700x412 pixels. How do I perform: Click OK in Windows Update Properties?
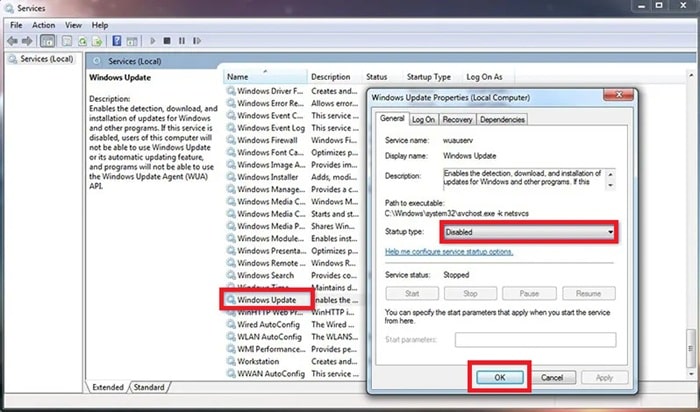coord(500,378)
